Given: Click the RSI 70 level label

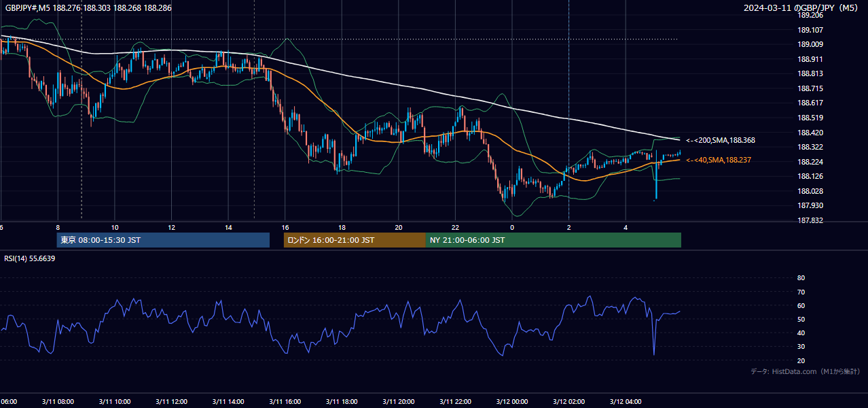Looking at the screenshot, I should click(801, 292).
